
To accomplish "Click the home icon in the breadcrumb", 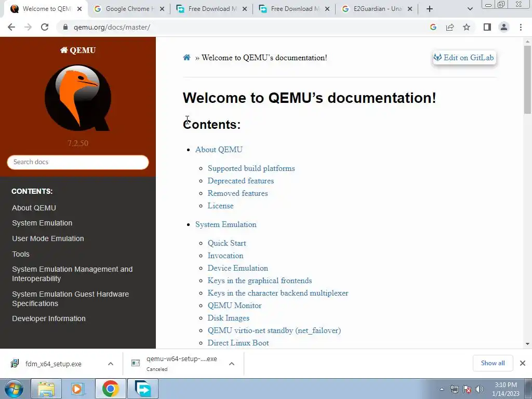I will [x=187, y=57].
